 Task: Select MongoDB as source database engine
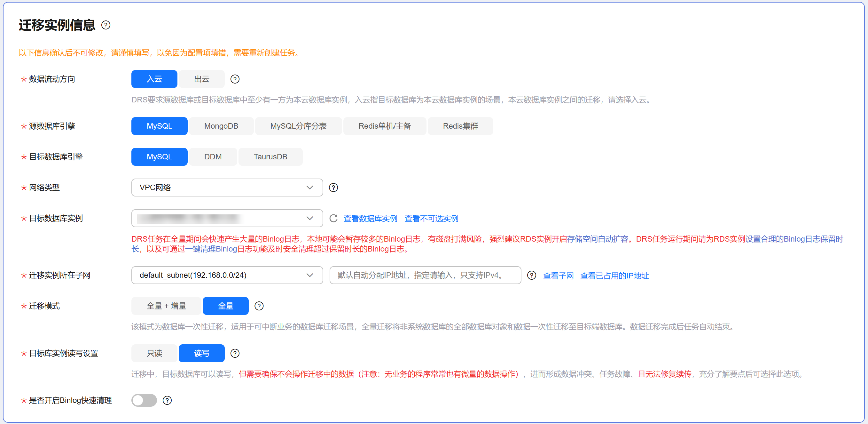click(x=221, y=126)
